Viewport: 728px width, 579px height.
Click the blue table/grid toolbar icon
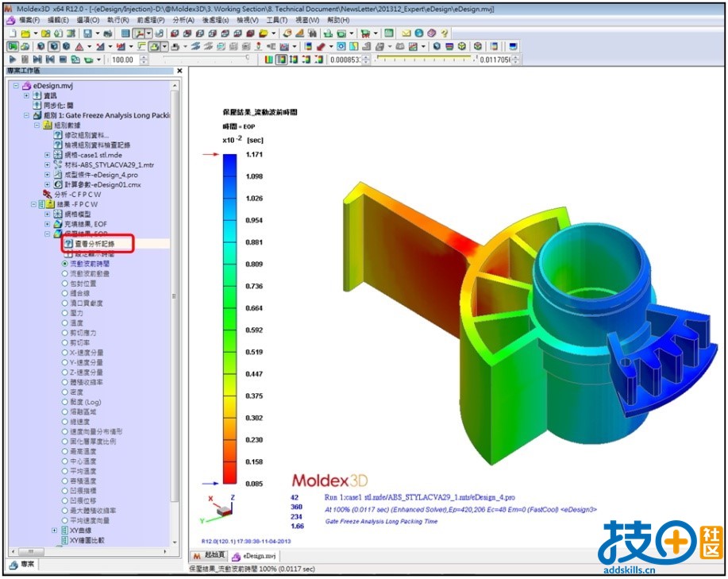(x=125, y=33)
